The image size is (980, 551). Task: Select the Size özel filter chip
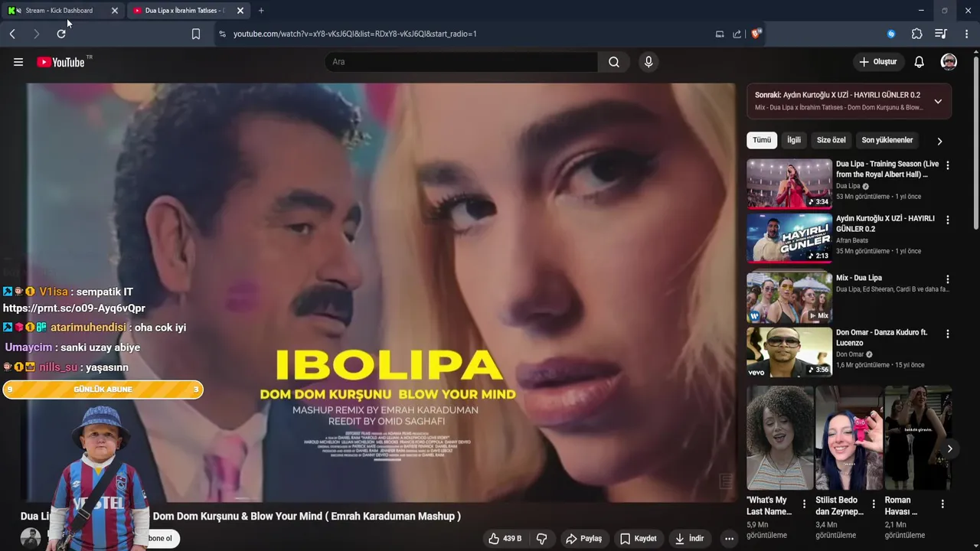[x=831, y=140]
